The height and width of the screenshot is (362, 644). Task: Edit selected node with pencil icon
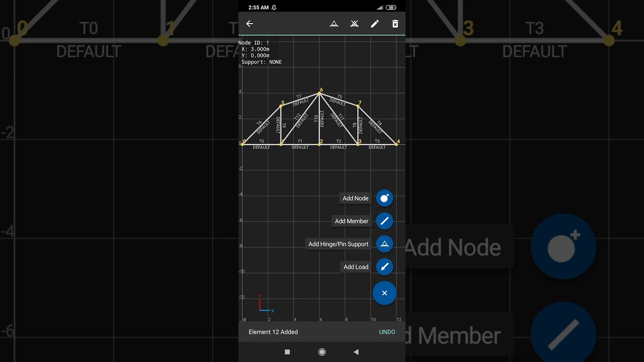click(375, 24)
